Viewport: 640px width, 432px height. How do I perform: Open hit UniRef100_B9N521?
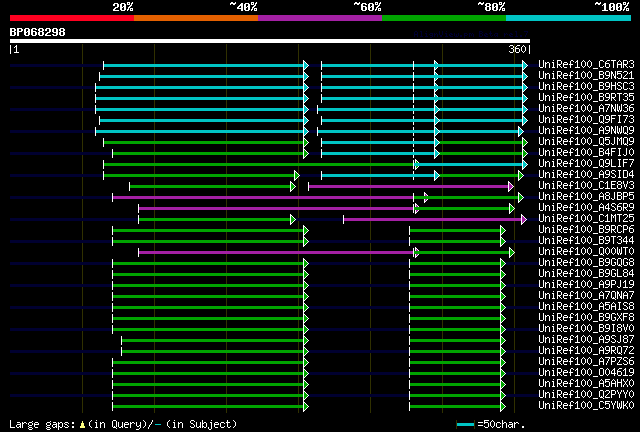(586, 76)
